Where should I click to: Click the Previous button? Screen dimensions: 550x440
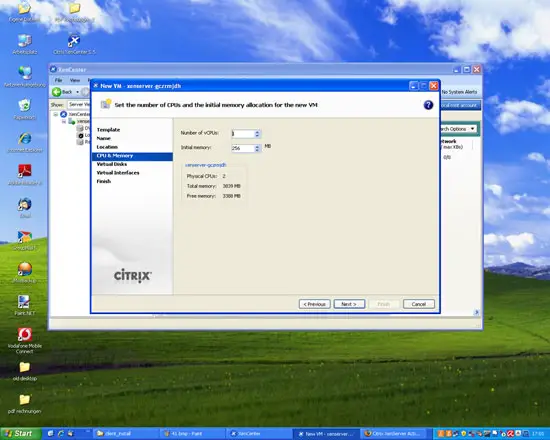pos(314,304)
